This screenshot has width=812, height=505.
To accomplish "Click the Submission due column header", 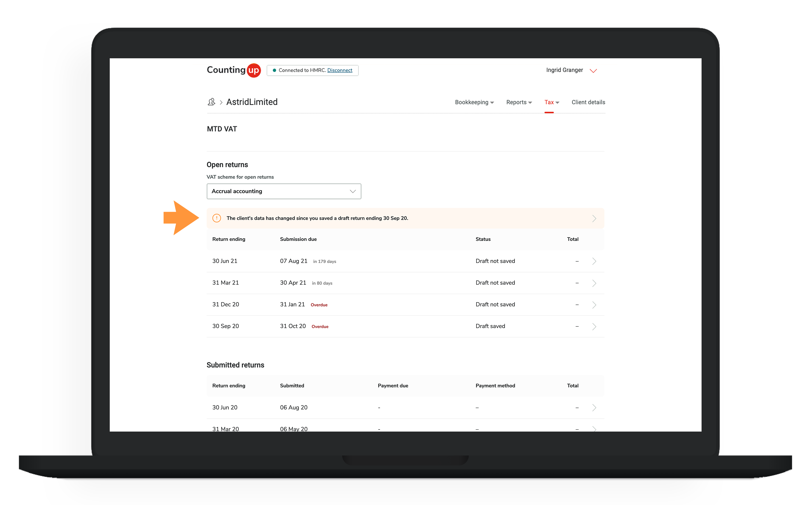I will tap(298, 239).
